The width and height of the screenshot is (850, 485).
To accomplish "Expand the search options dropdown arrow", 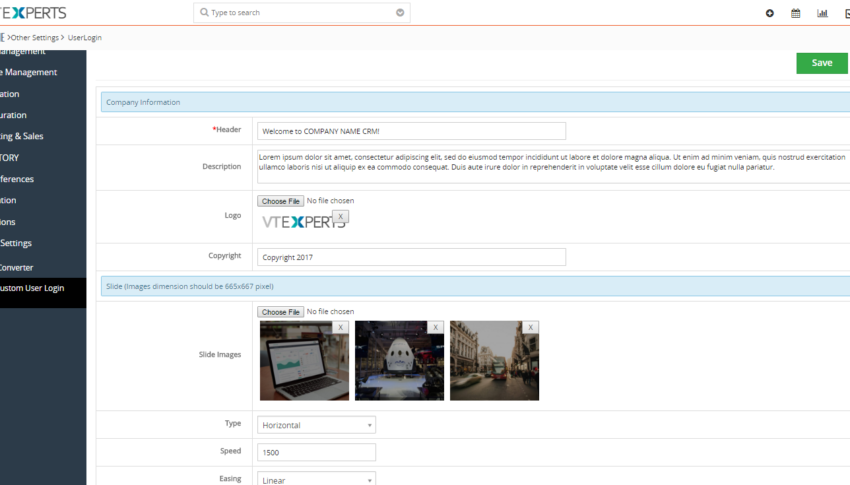I will point(400,12).
